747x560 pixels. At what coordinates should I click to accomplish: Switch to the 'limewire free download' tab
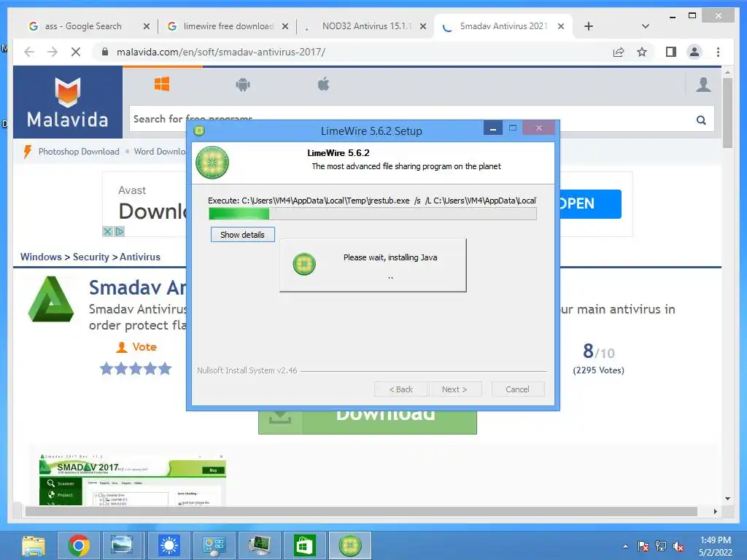(228, 26)
